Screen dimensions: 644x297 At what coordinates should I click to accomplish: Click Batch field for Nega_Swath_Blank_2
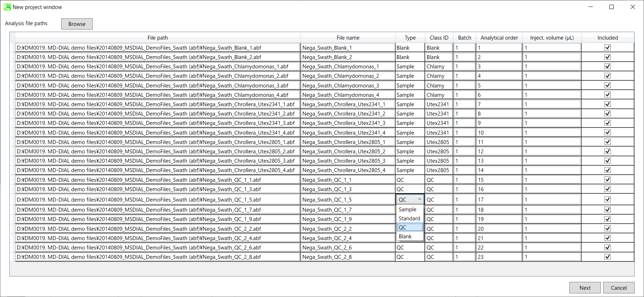464,57
